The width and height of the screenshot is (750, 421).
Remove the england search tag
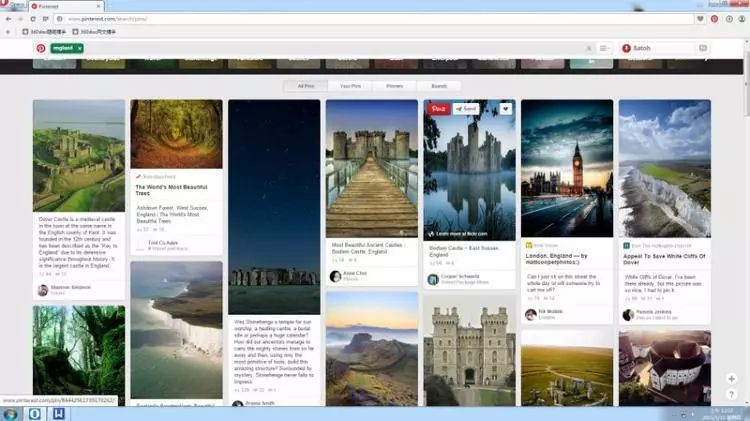pos(80,48)
